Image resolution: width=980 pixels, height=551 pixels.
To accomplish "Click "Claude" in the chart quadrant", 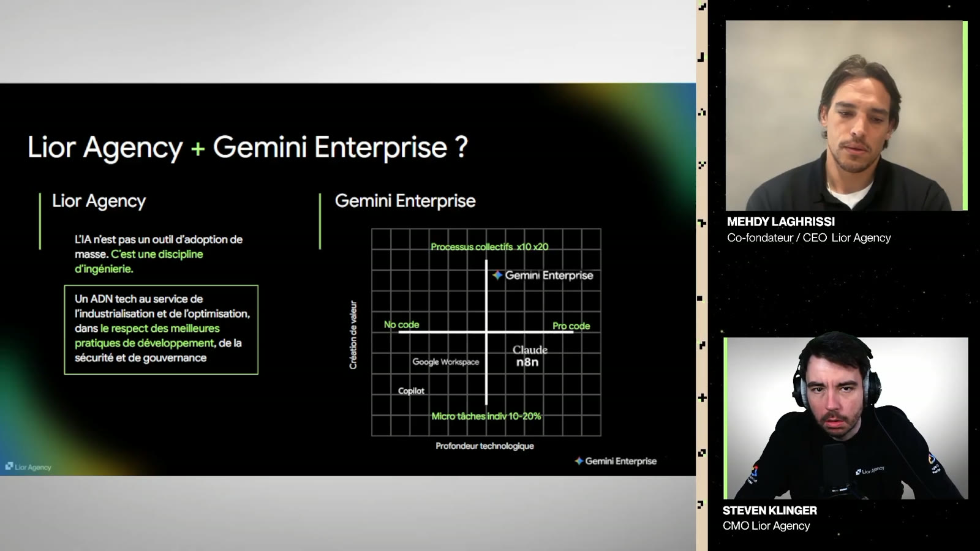I will [x=530, y=350].
